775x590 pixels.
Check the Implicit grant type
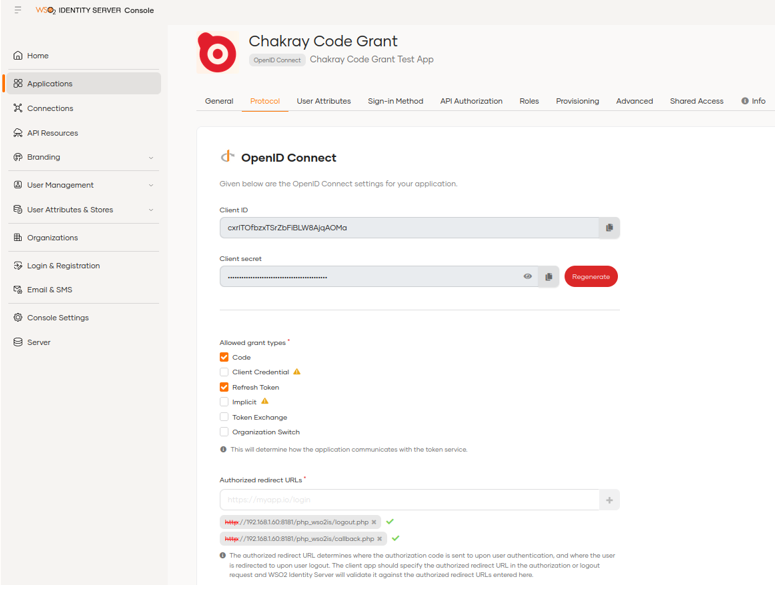[x=224, y=402]
